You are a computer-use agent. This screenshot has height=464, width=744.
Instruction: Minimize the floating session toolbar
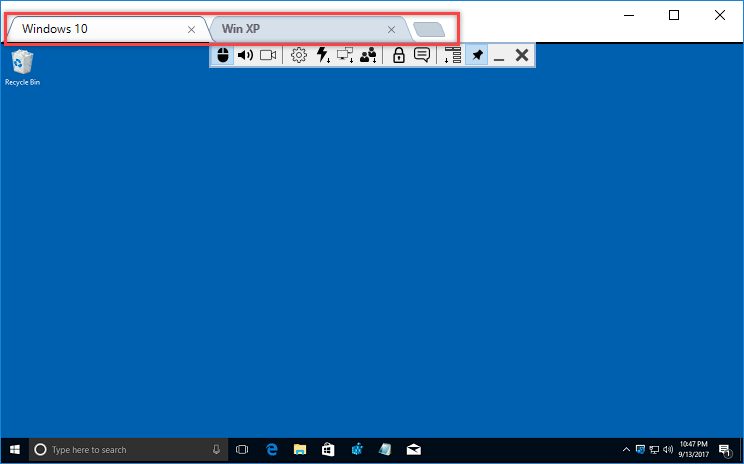(499, 56)
